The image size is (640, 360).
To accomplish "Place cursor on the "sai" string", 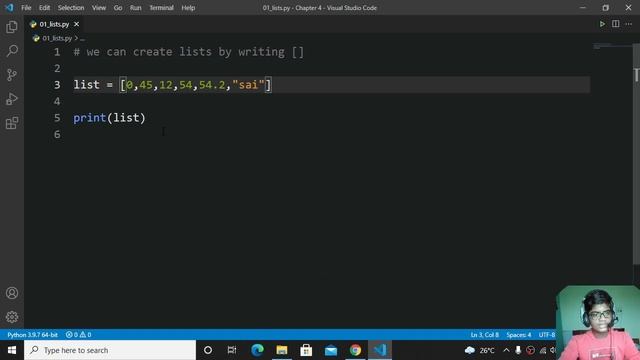I will 249,85.
